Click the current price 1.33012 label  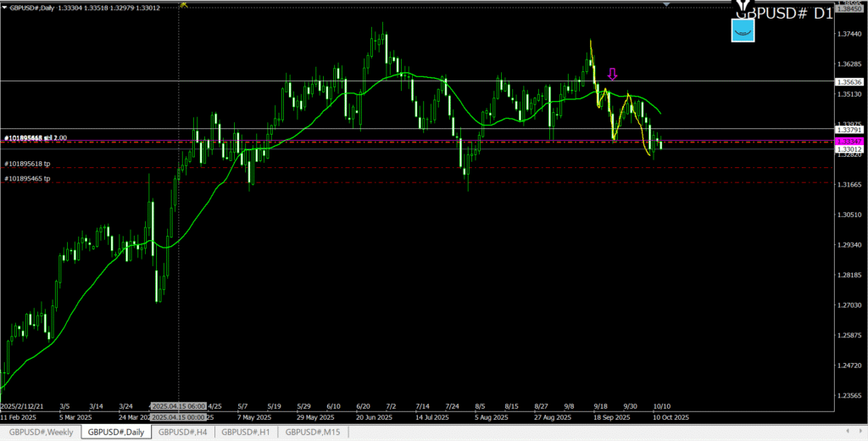pos(849,150)
